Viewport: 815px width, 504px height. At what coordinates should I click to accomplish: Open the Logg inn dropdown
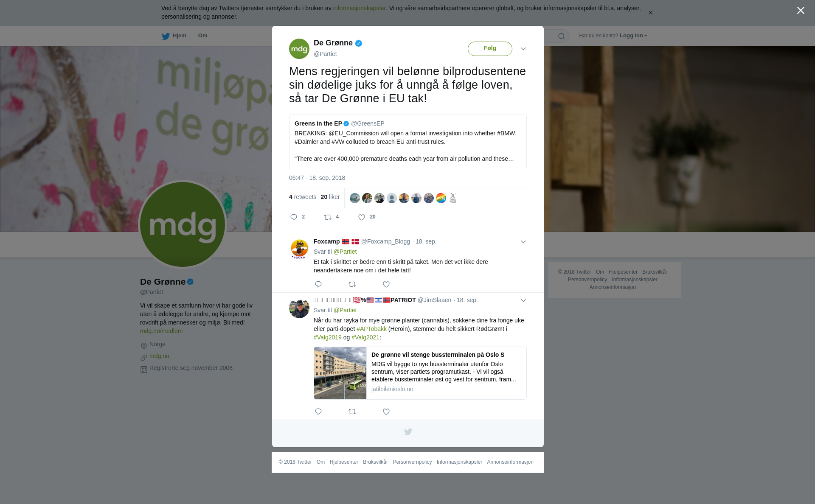633,36
